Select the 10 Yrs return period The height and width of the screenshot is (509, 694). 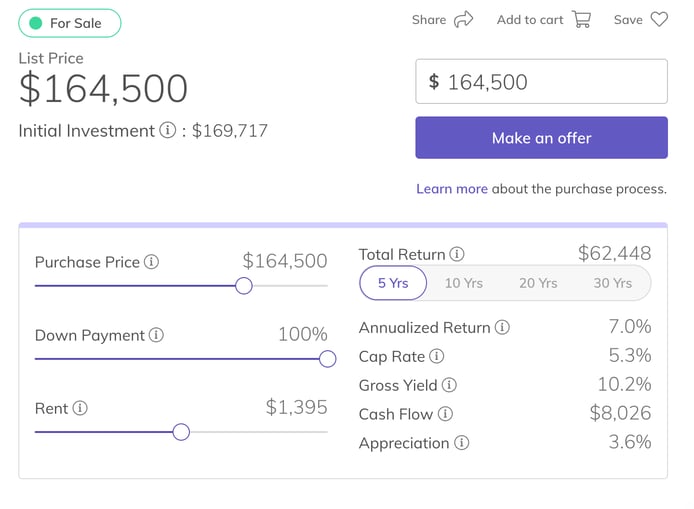(x=463, y=283)
